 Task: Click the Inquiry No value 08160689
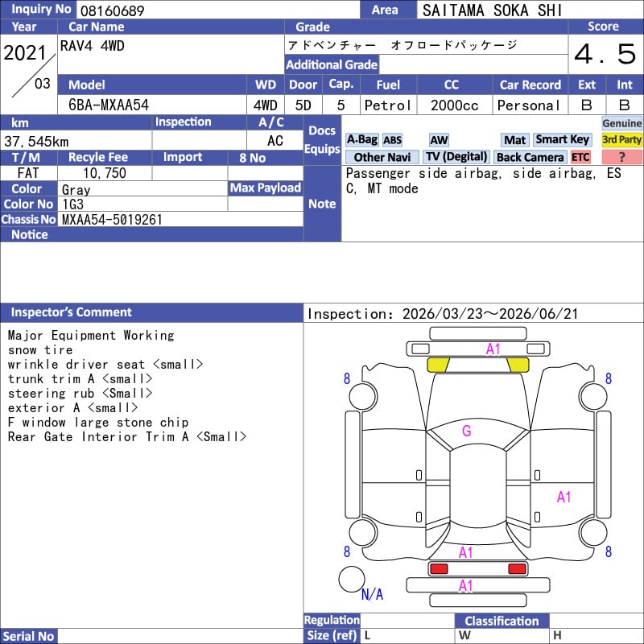[x=111, y=10]
